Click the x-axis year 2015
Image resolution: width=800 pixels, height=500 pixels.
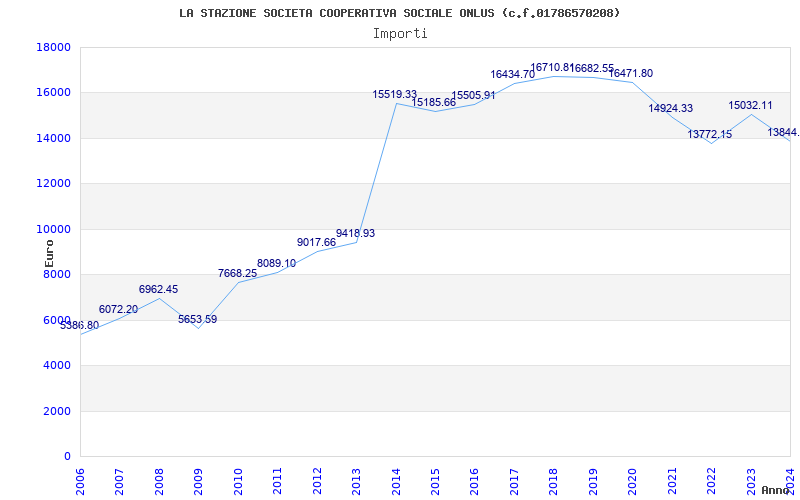point(435,481)
